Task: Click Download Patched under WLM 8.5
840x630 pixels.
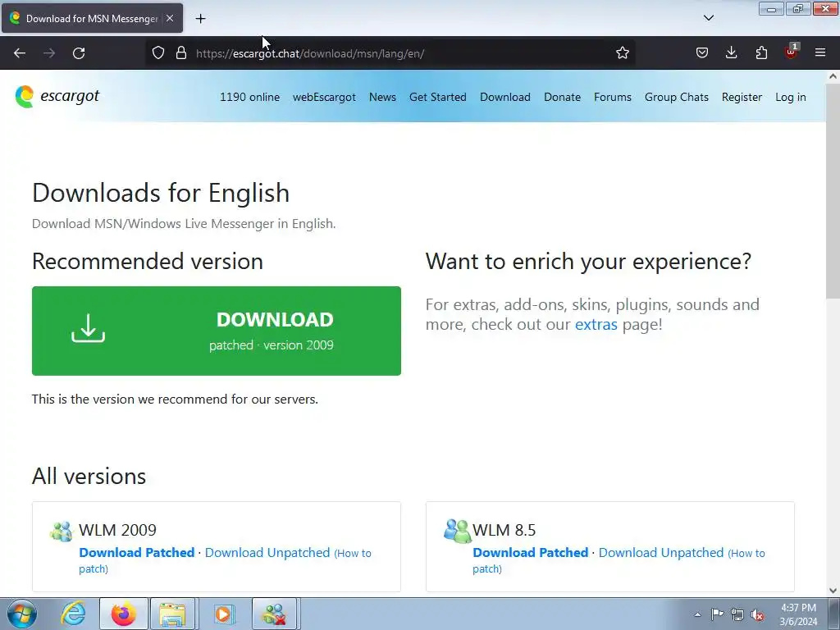Action: 531,552
